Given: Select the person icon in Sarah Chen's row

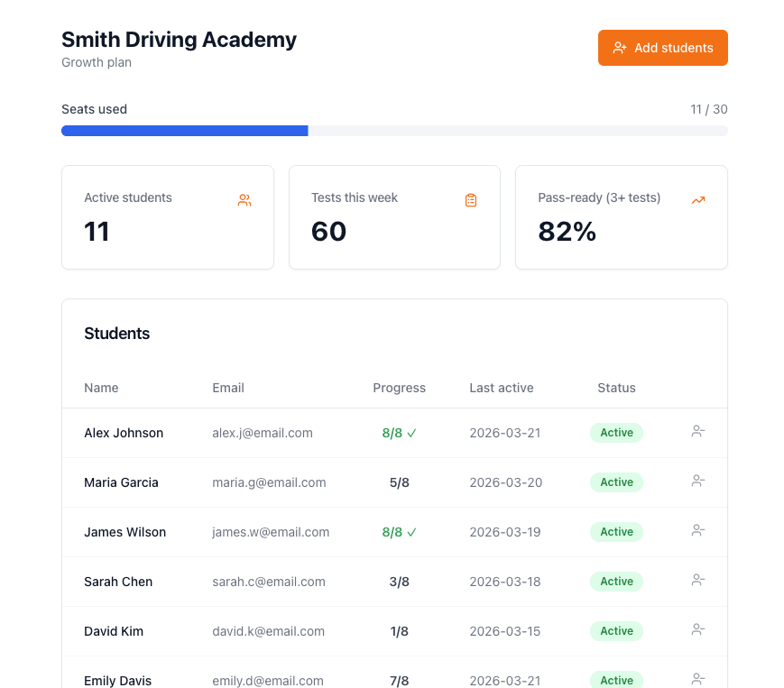Looking at the screenshot, I should pyautogui.click(x=697, y=581).
